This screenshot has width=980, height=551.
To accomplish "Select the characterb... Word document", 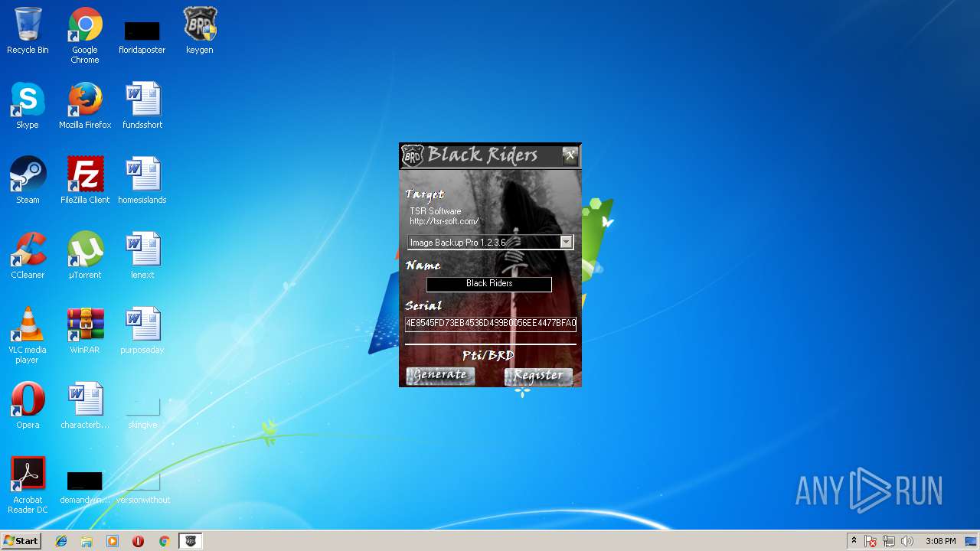I will 85,406.
